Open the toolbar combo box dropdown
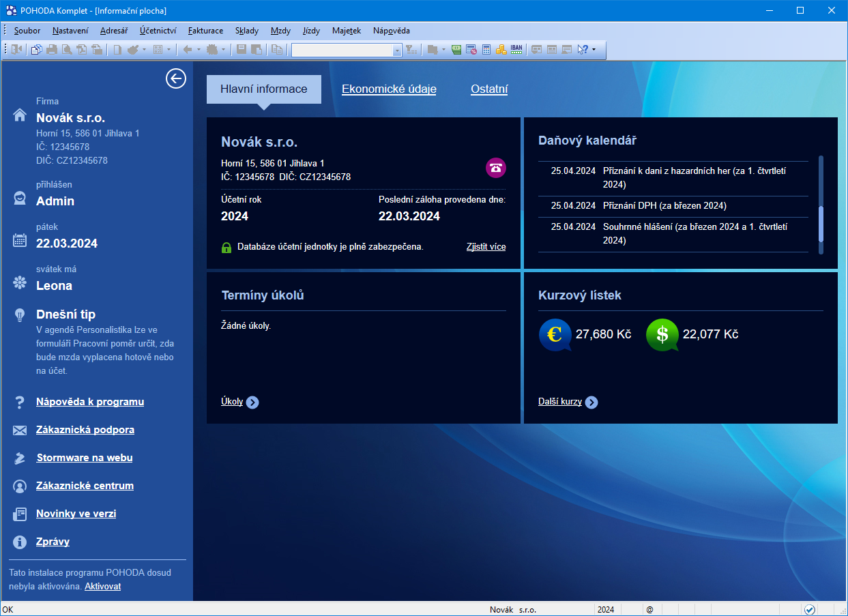This screenshot has height=616, width=848. (397, 50)
